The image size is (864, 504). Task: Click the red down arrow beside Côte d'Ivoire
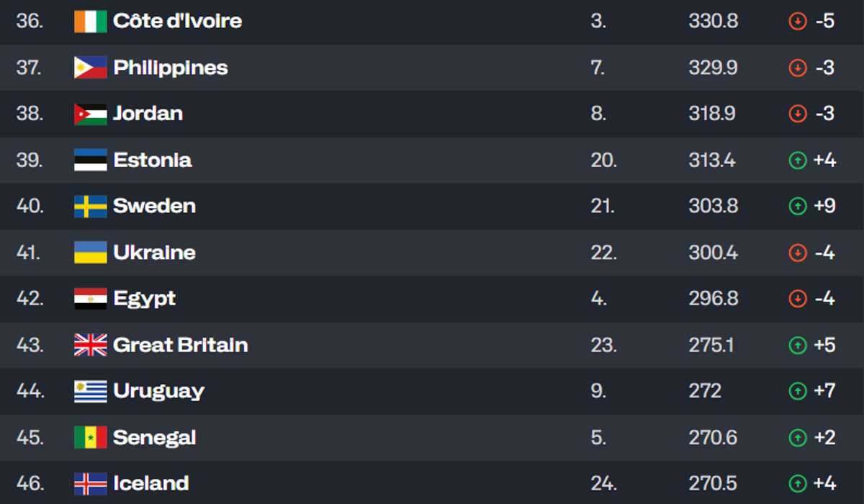click(x=797, y=22)
